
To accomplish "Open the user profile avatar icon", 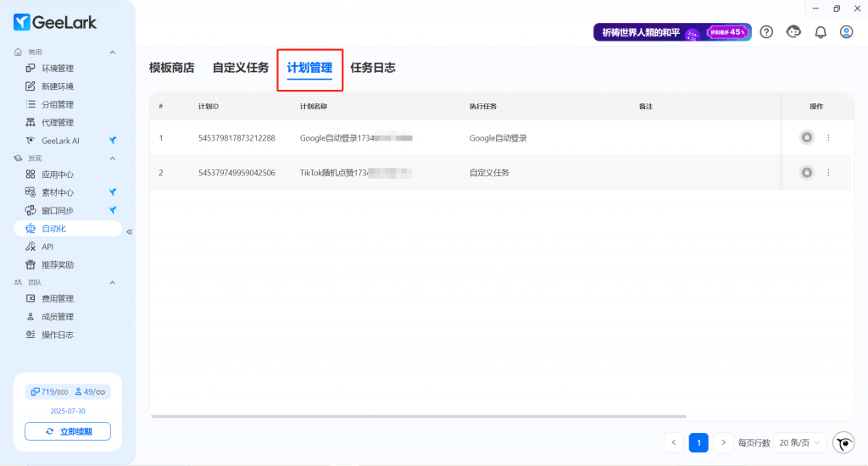I will 846,32.
